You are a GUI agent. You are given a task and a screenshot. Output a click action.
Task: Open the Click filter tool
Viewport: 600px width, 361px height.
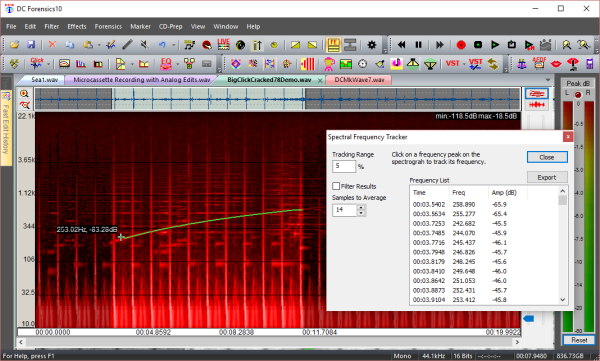coord(37,63)
